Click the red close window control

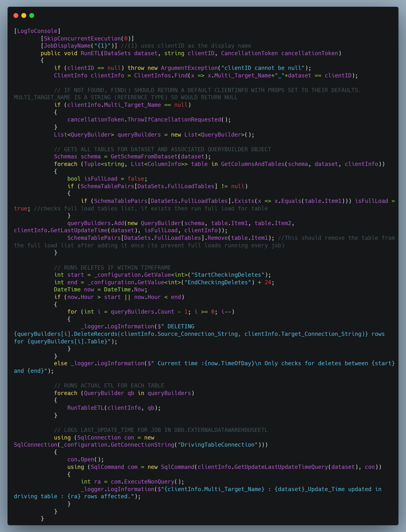[x=16, y=15]
